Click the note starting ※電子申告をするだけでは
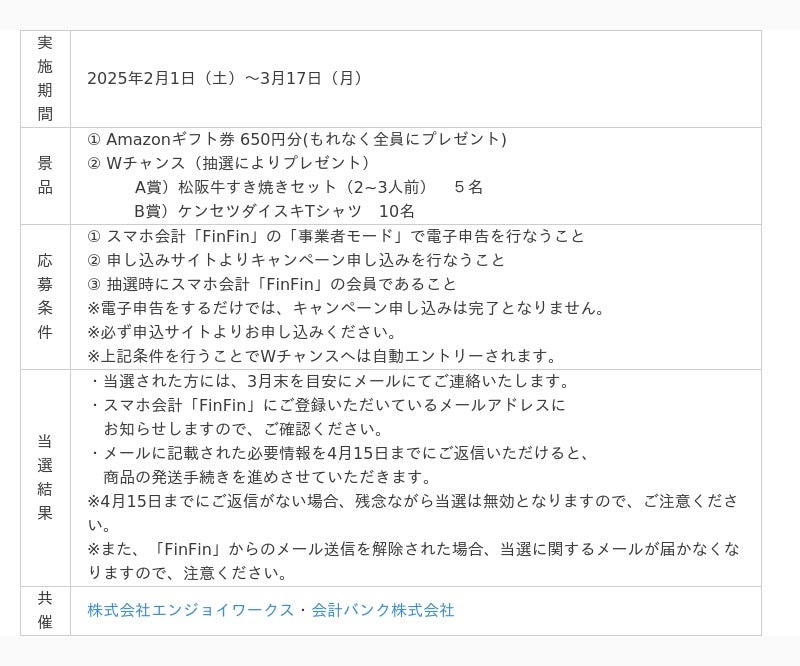The image size is (800, 666). pos(347,308)
